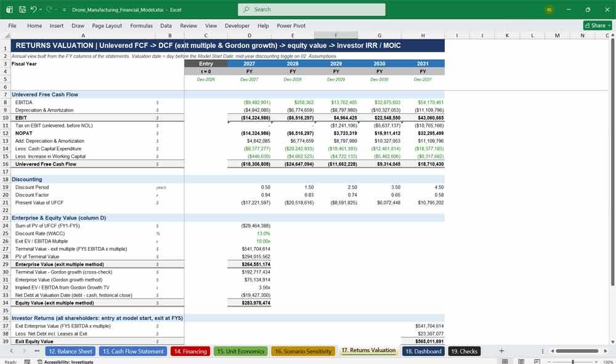Switch to 14. Financing sheet tab
The width and height of the screenshot is (616, 364).
click(x=190, y=351)
